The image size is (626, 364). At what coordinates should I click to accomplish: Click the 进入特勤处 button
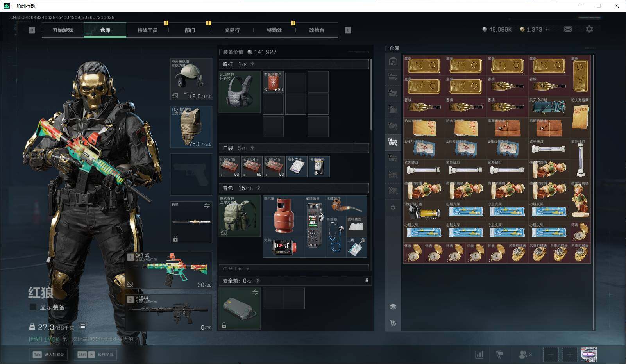[49, 355]
